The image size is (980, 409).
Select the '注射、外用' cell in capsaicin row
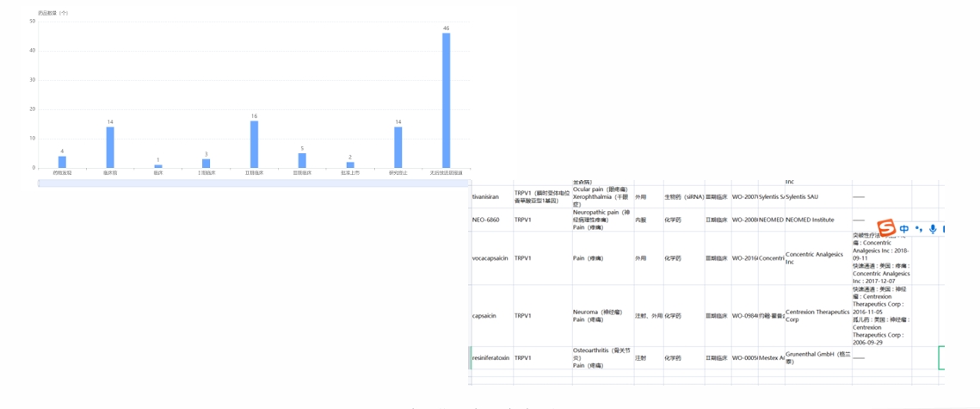649,316
